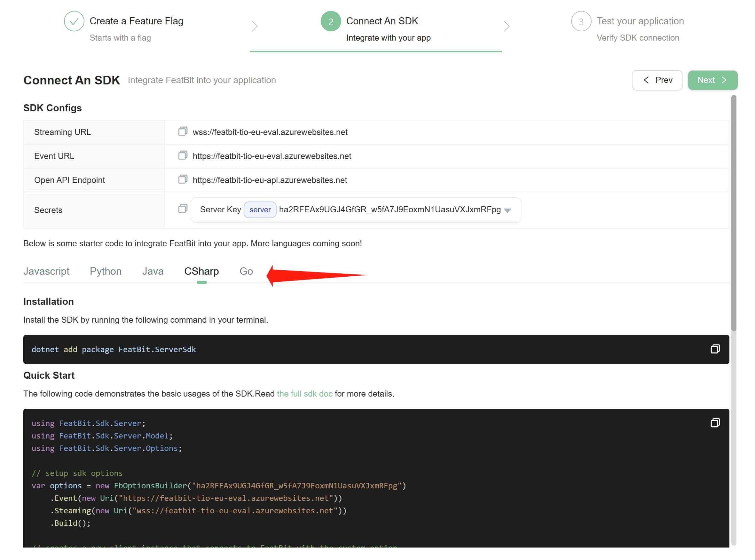Screen dimensions: 755x560
Task: Copy the Secrets server key
Action: (x=183, y=209)
